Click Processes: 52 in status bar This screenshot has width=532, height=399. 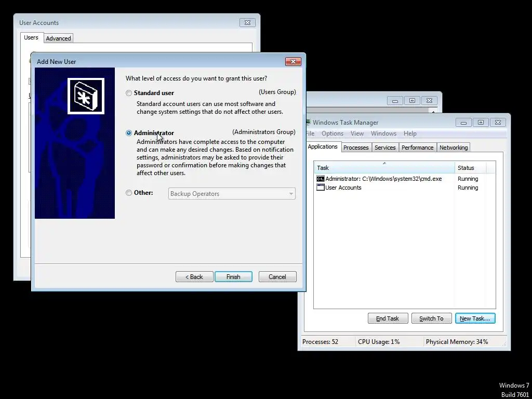pos(320,342)
